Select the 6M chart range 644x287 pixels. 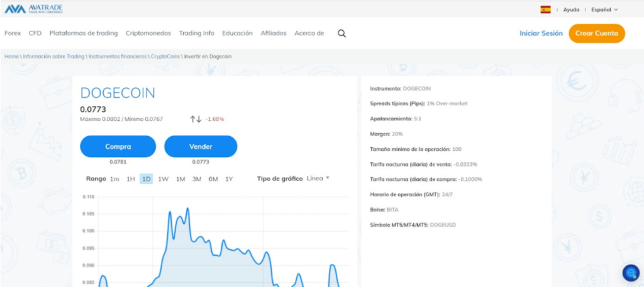(x=213, y=179)
